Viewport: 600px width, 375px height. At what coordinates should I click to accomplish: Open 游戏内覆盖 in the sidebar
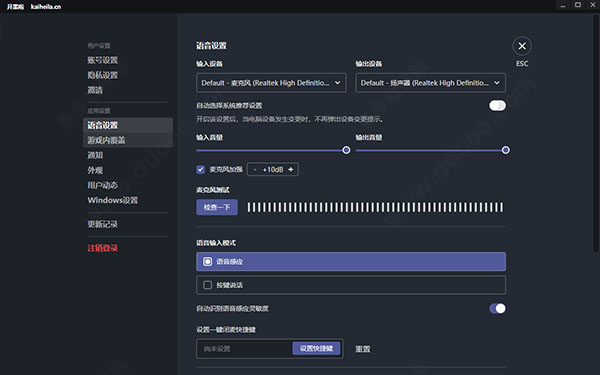click(128, 140)
